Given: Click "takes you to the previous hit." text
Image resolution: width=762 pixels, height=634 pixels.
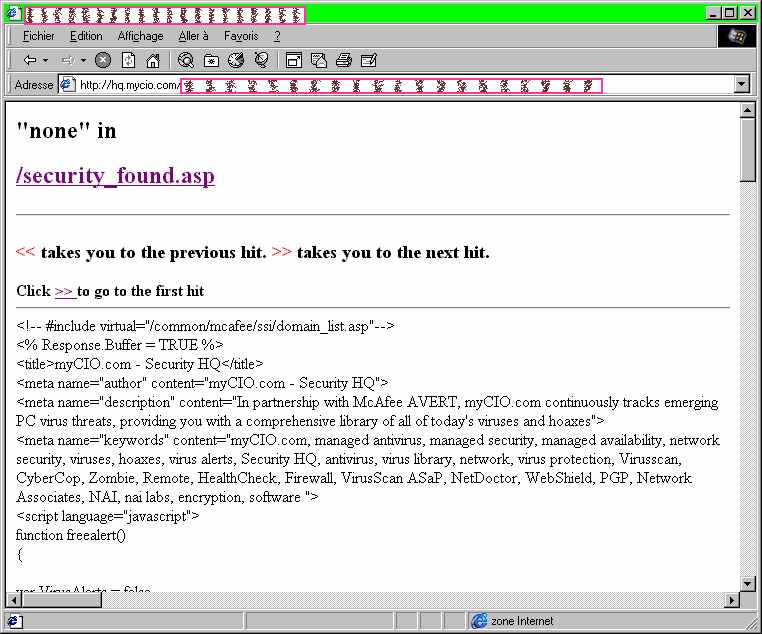Looking at the screenshot, I should point(154,253).
